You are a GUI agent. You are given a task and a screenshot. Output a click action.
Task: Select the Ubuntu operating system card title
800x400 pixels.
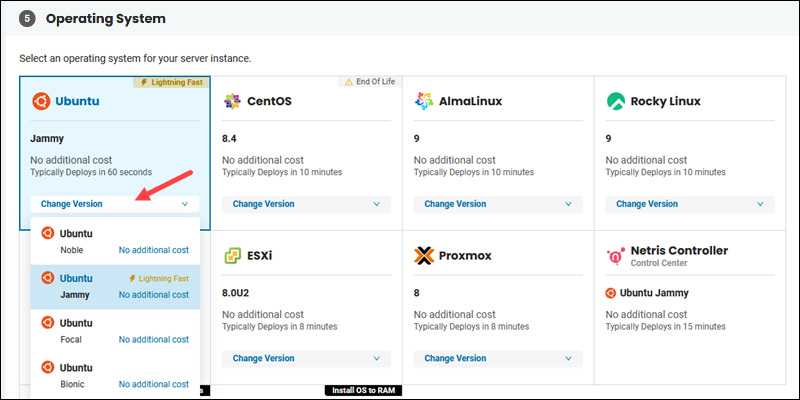tap(77, 101)
